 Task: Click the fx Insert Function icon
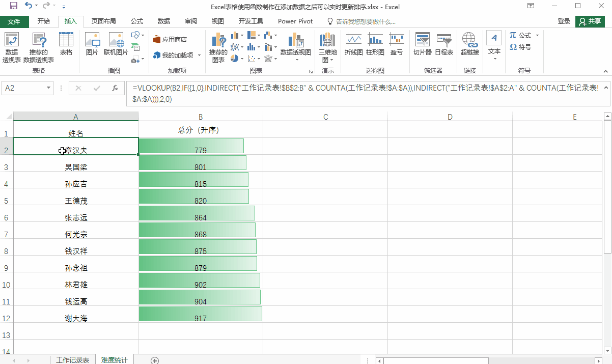click(116, 88)
